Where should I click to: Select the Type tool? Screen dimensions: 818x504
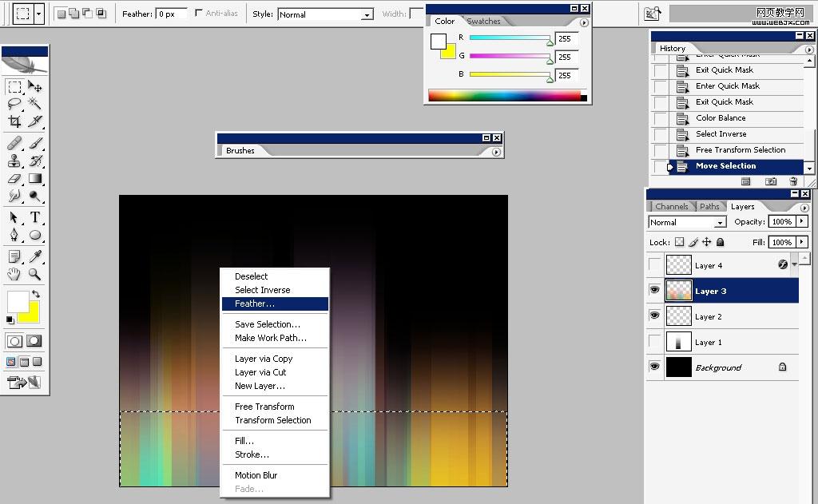(35, 217)
